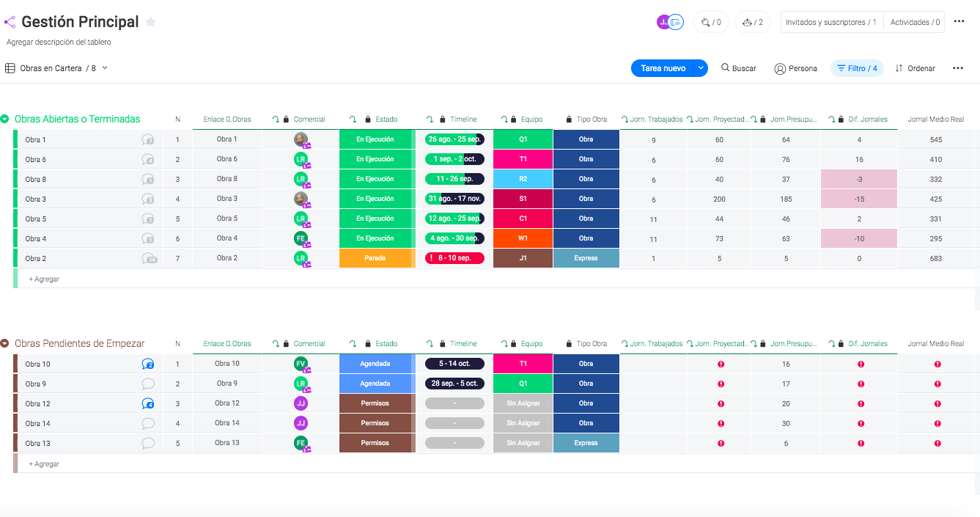Collapse the Obras Abiertas o Terminadas group
The width and height of the screenshot is (980, 517).
tap(5, 119)
